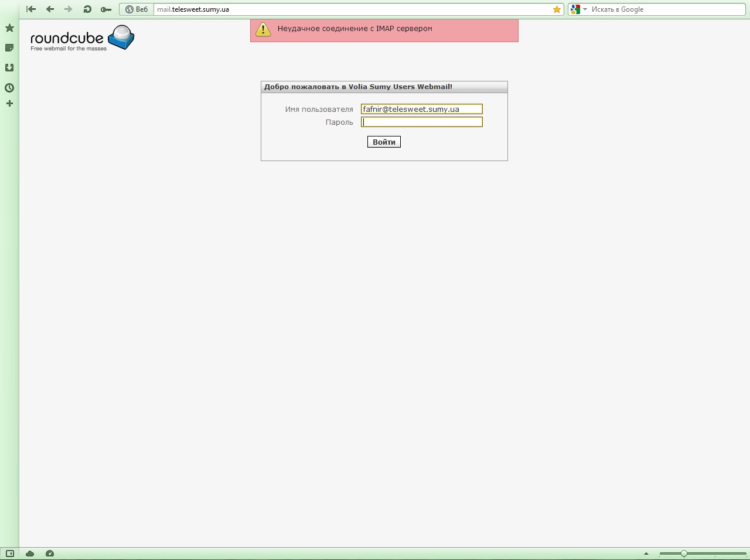Bookmark this page with address bar star

[557, 9]
